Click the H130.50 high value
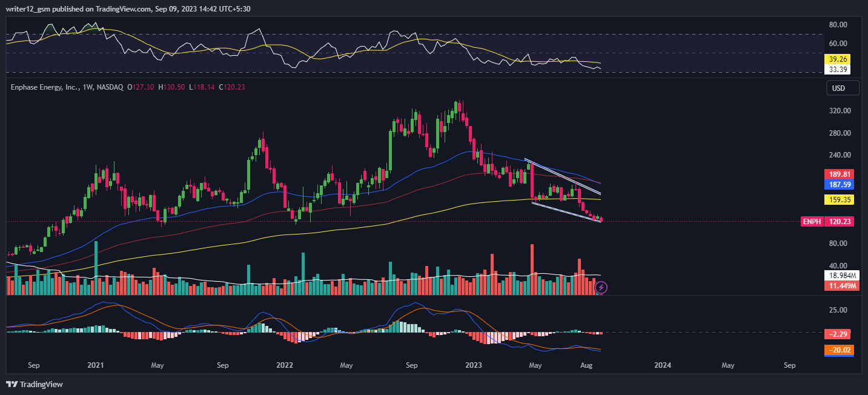This screenshot has height=395, width=868. [171, 87]
